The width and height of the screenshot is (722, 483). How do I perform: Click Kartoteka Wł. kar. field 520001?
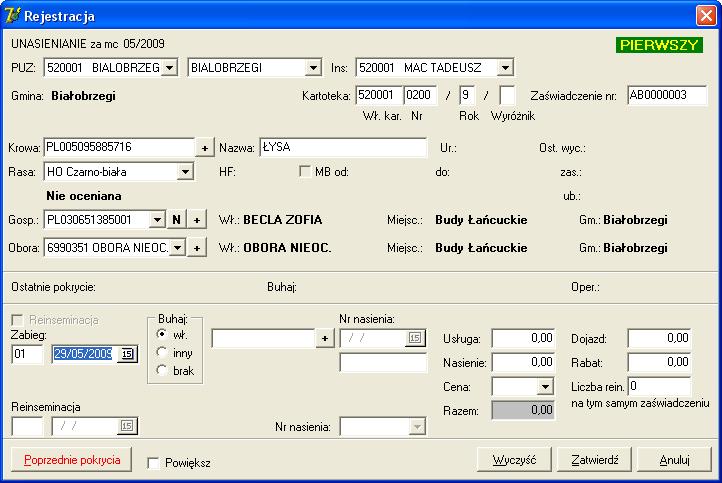coord(379,95)
